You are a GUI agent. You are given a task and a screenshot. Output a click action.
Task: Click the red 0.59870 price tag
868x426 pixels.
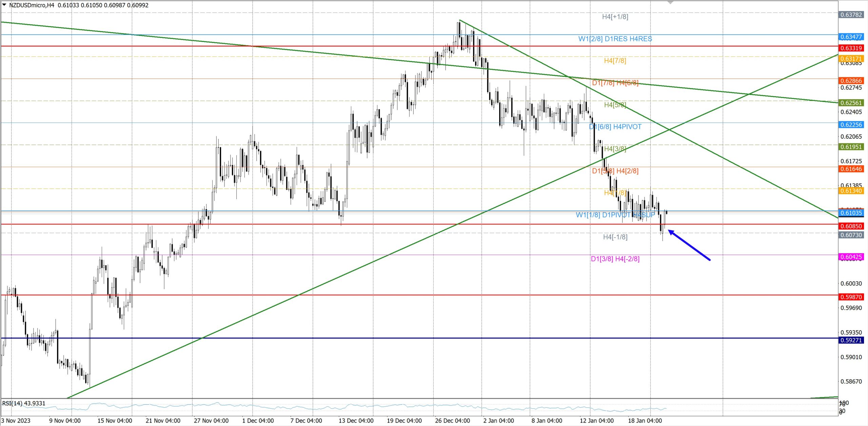[851, 297]
